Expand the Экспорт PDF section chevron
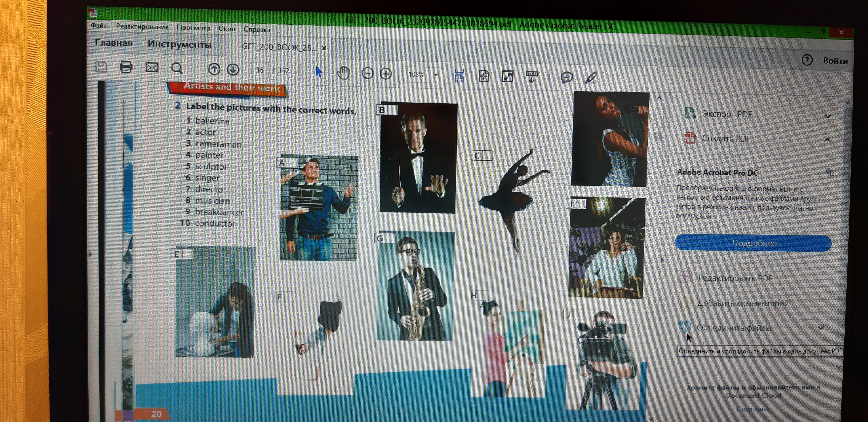Screen dimensions: 868x422 828,116
